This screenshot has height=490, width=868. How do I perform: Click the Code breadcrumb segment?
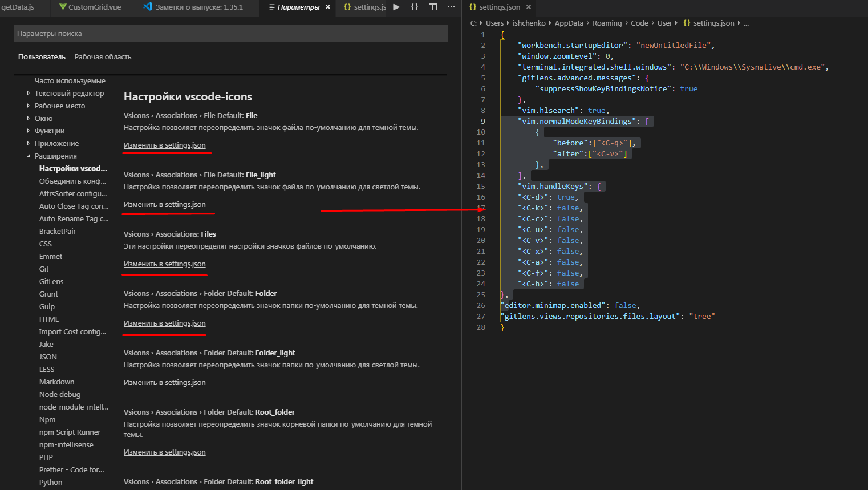(x=639, y=23)
